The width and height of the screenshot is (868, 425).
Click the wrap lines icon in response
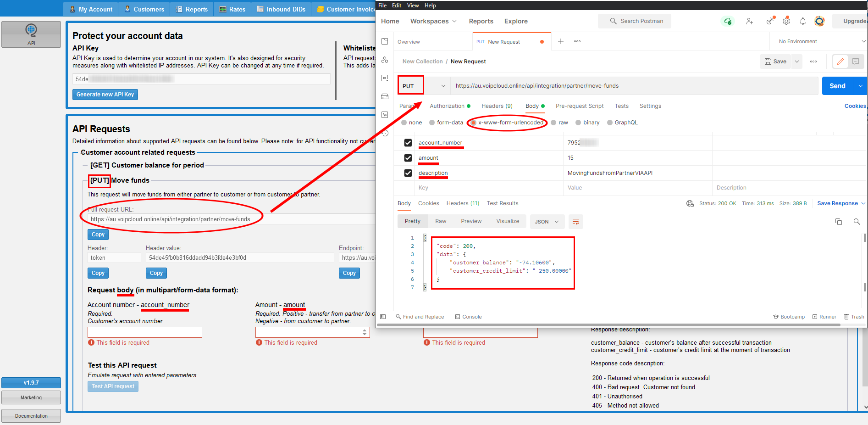click(x=576, y=222)
